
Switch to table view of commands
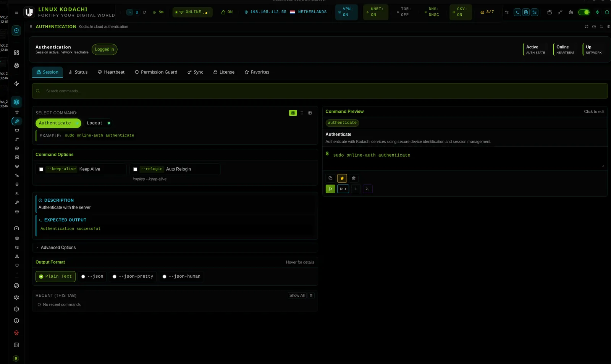point(310,113)
